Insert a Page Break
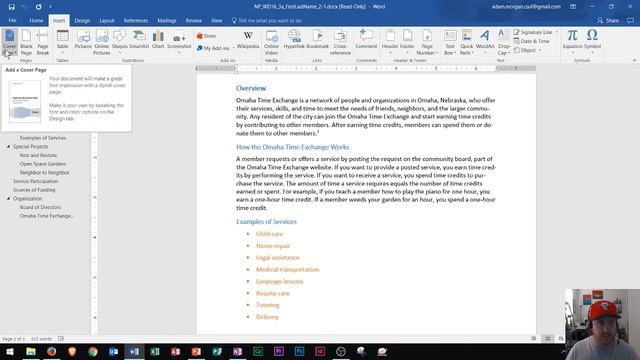640x360 pixels. point(42,42)
